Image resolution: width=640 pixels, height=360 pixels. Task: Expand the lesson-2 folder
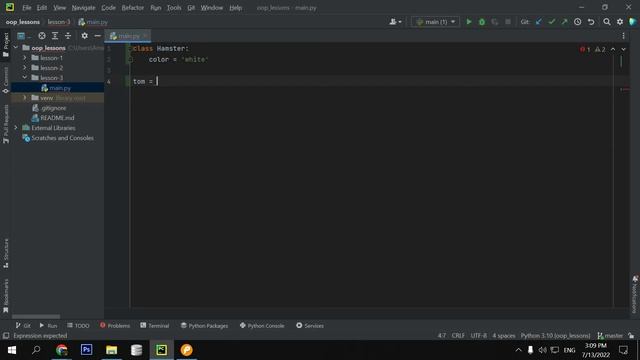[24, 68]
